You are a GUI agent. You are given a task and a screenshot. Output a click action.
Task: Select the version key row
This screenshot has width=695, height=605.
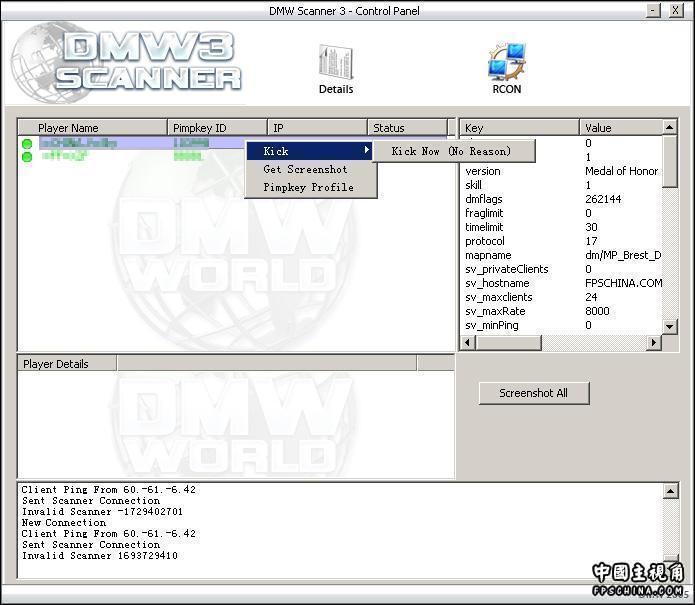[562, 171]
